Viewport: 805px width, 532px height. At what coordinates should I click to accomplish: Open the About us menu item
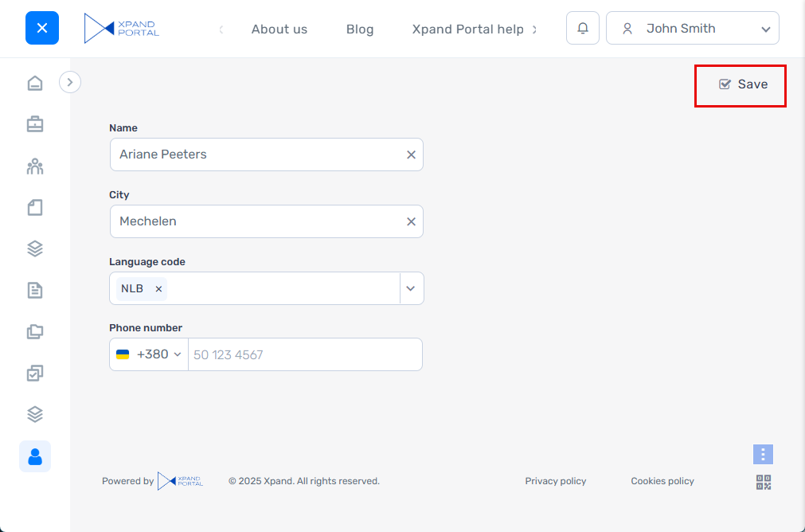pos(279,29)
